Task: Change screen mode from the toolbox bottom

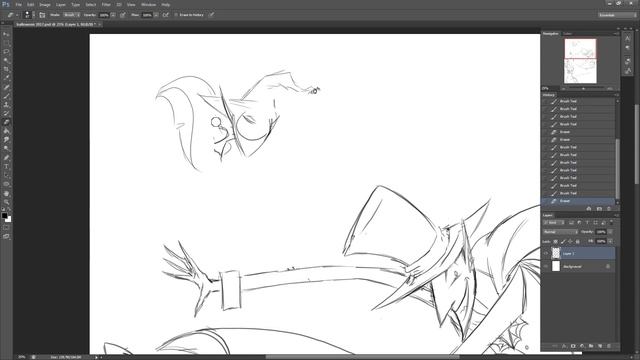Action: tap(6, 236)
